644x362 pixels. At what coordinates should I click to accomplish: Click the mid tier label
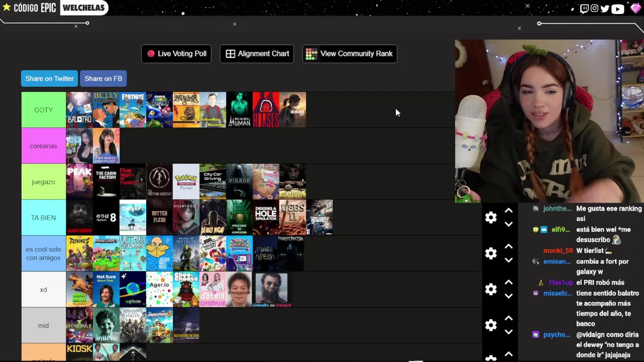pyautogui.click(x=43, y=325)
